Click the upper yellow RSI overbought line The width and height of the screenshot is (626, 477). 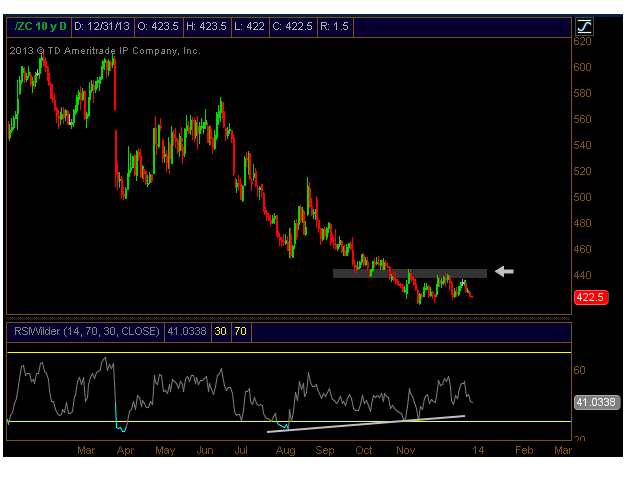point(289,352)
